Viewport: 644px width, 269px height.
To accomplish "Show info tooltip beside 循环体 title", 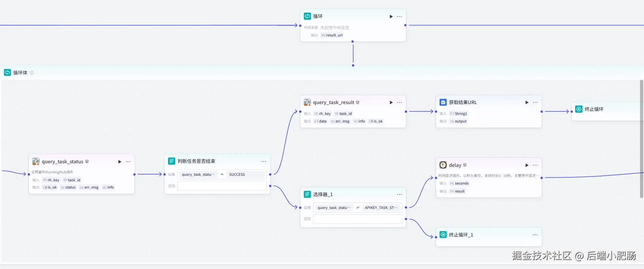I will [32, 73].
